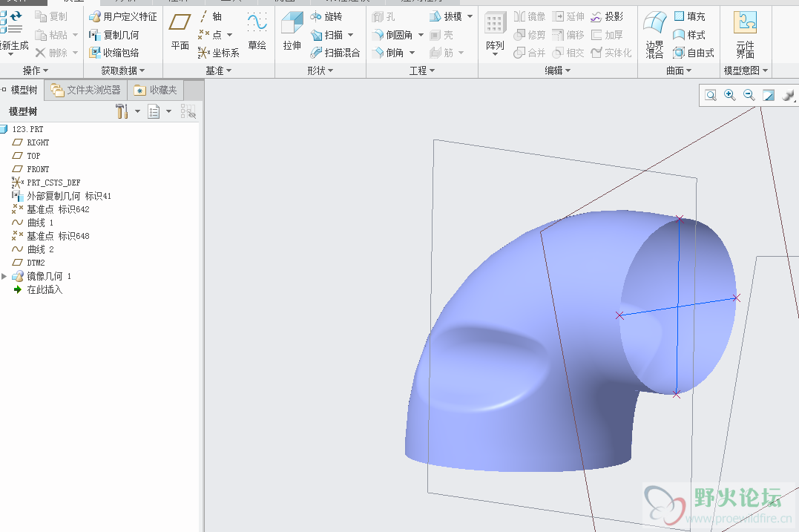Screen dimensions: 799x532
Task: Click the zoom out icon
Action: tap(749, 95)
